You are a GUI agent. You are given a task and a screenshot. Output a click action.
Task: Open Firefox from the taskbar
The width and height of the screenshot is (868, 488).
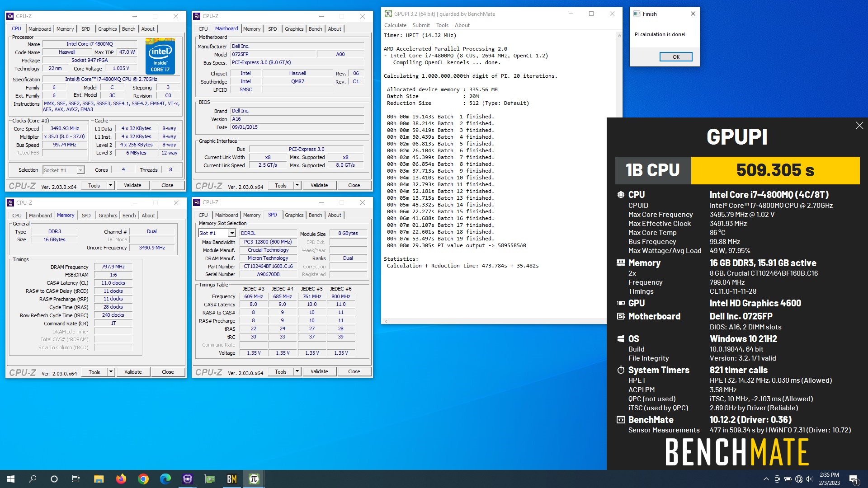pyautogui.click(x=121, y=479)
